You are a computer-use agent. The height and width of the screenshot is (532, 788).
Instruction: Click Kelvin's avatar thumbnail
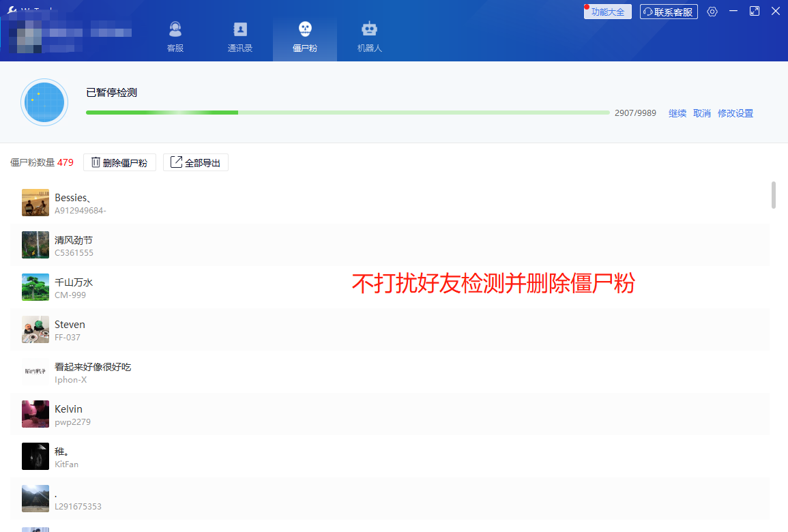pos(35,414)
